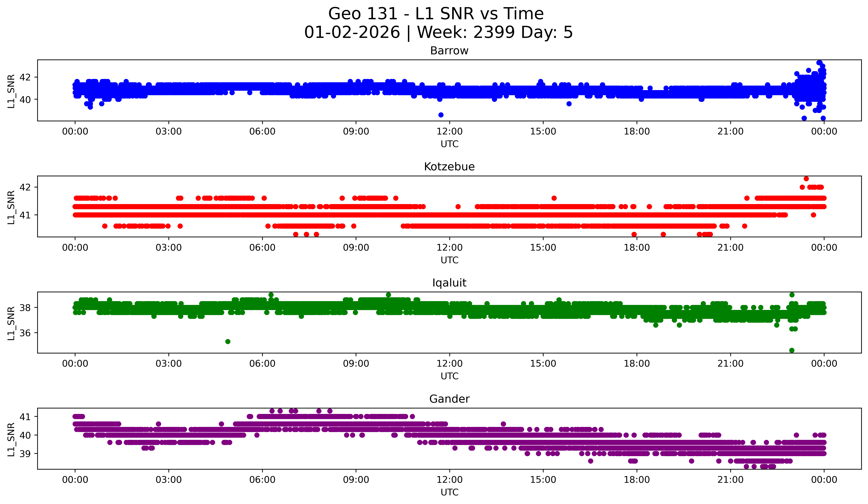868x504 pixels.
Task: Click the y-axis tick label 39 on Gander
Action: click(25, 454)
